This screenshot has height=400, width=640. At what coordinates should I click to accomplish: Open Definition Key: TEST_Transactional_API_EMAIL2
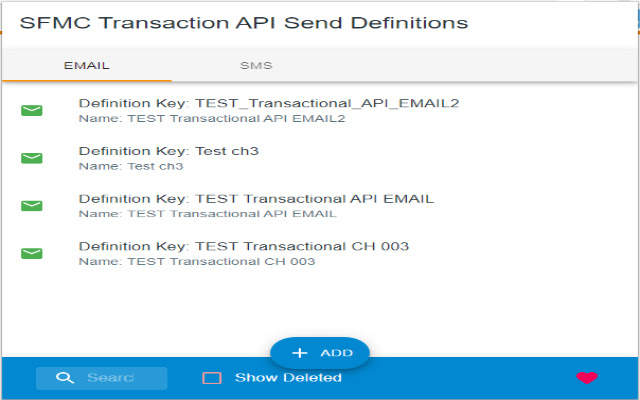click(269, 103)
